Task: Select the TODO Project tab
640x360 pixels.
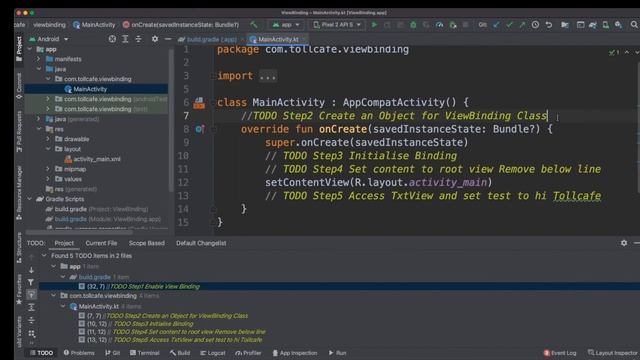Action: 64,243
